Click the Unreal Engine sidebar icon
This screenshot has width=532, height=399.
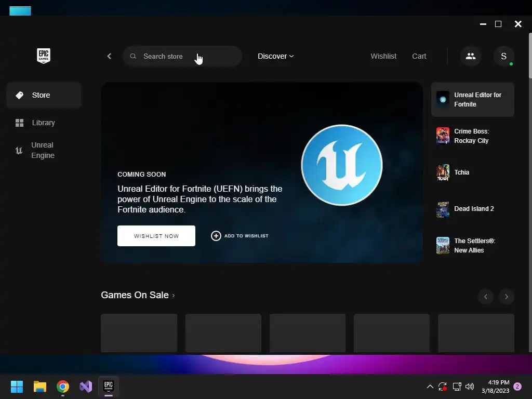pyautogui.click(x=19, y=150)
